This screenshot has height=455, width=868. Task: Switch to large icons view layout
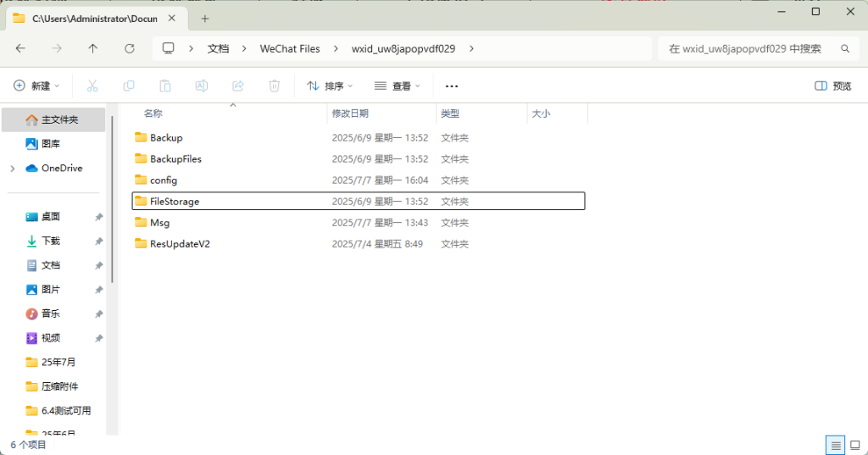(x=854, y=445)
